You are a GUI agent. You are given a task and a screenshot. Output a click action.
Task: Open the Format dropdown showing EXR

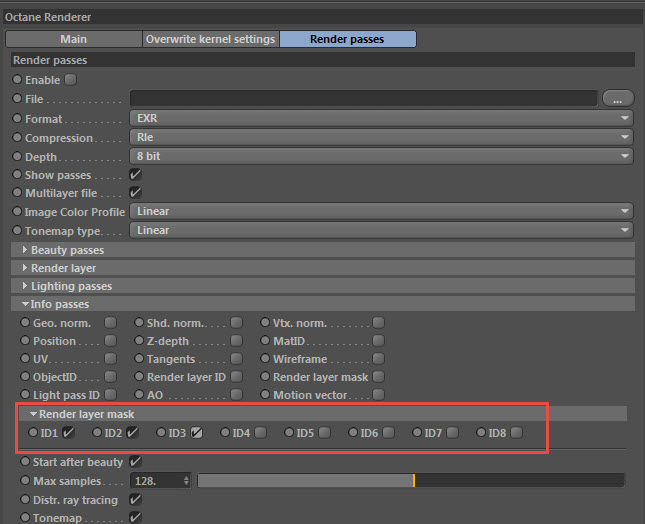coord(381,118)
